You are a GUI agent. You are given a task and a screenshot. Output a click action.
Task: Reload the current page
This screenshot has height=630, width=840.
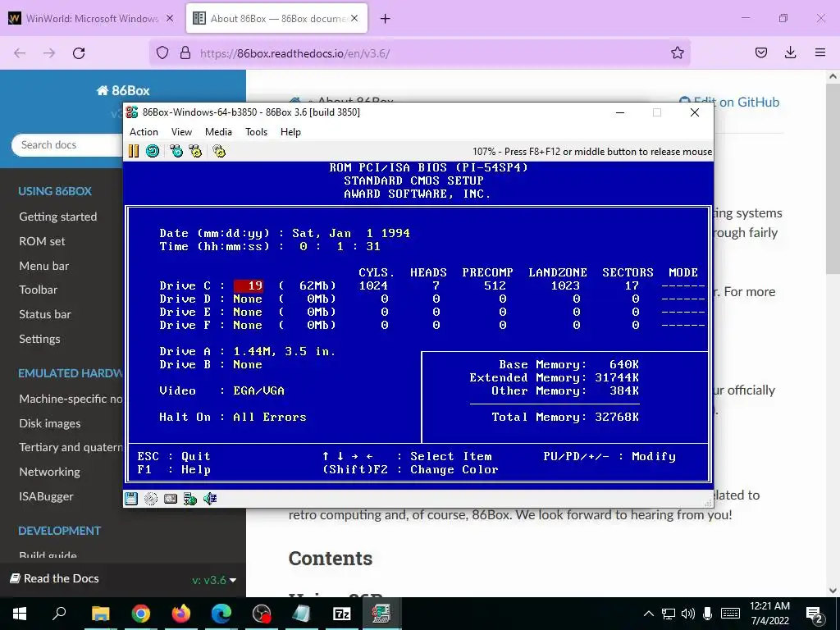79,53
